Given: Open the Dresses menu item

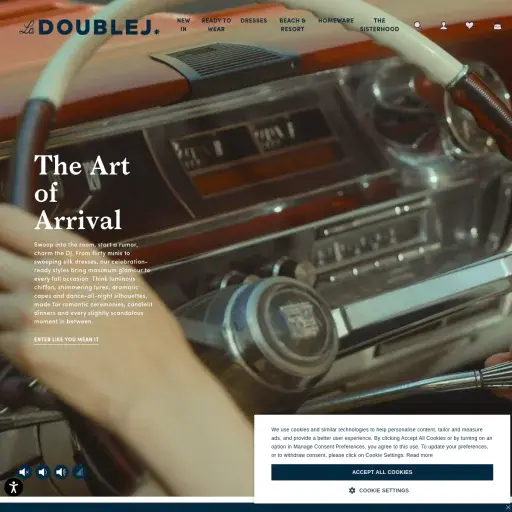Looking at the screenshot, I should 254,21.
